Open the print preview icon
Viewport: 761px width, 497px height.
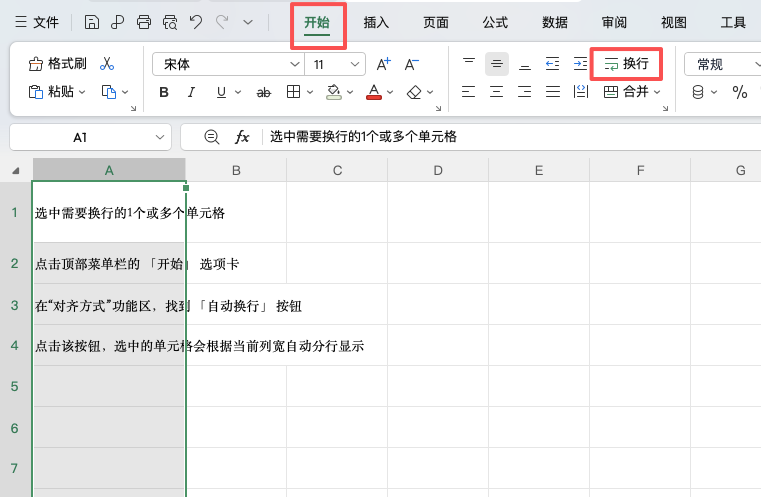[170, 22]
